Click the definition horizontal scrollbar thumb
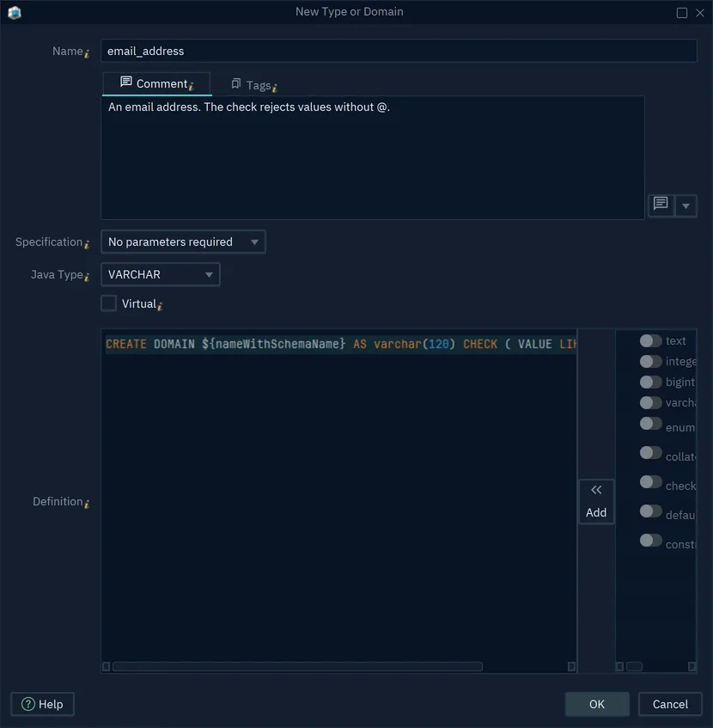The height and width of the screenshot is (728, 713). pos(297,667)
